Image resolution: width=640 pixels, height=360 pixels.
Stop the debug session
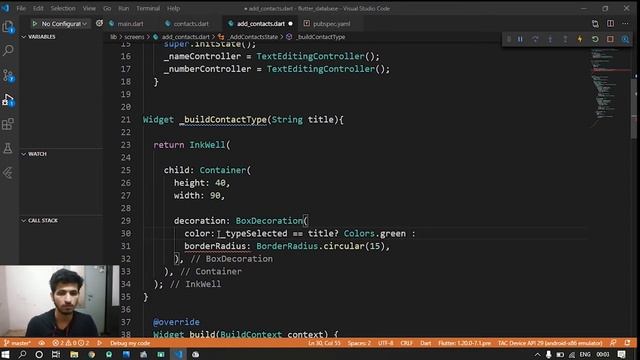point(610,39)
